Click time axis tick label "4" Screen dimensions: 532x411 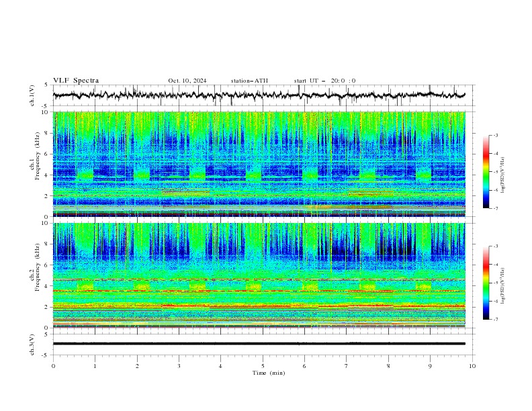click(x=220, y=366)
